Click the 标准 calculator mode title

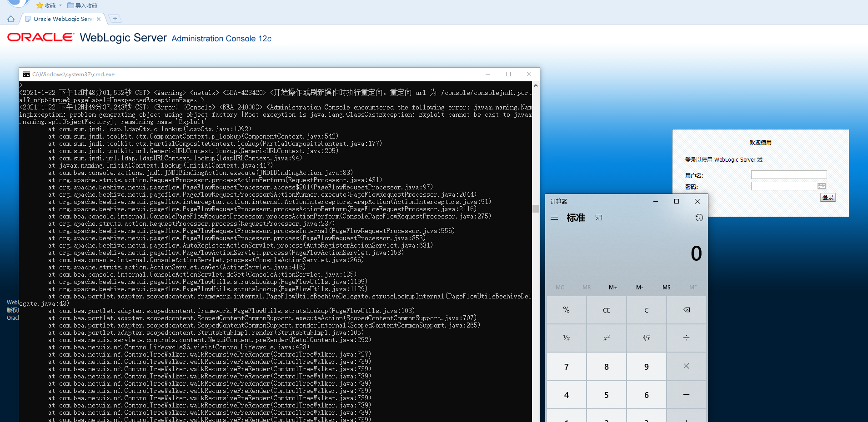click(x=576, y=218)
